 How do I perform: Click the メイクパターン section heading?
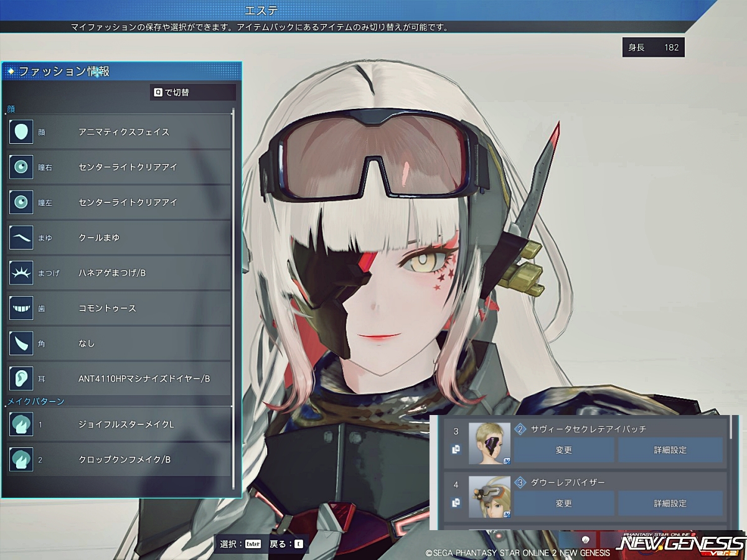tap(35, 401)
